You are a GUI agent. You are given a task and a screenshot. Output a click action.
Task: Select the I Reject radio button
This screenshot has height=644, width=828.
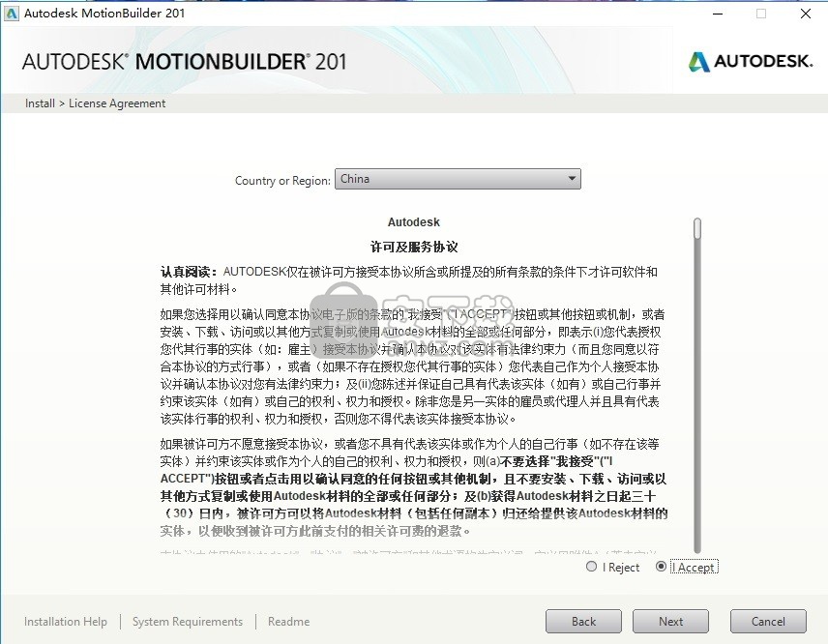point(591,567)
